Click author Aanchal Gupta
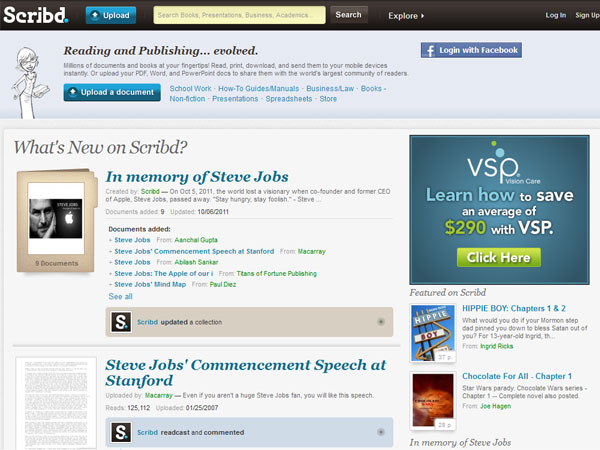The image size is (600, 450). (x=196, y=240)
